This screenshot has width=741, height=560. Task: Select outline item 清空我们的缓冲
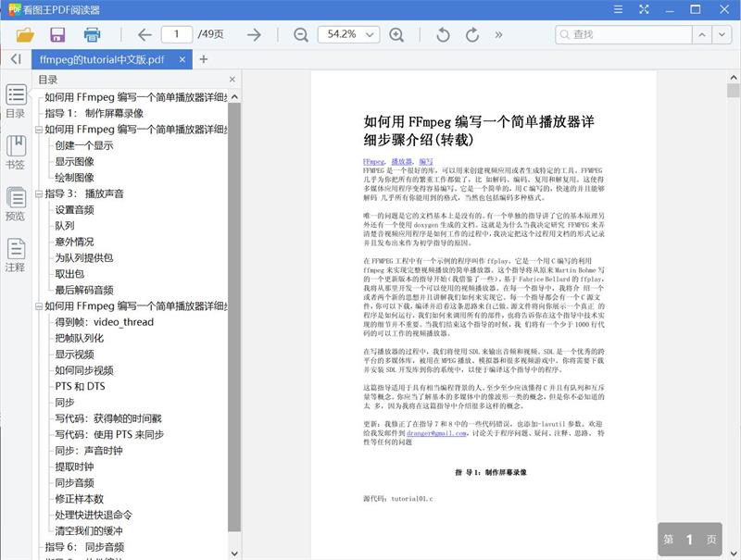[89, 530]
